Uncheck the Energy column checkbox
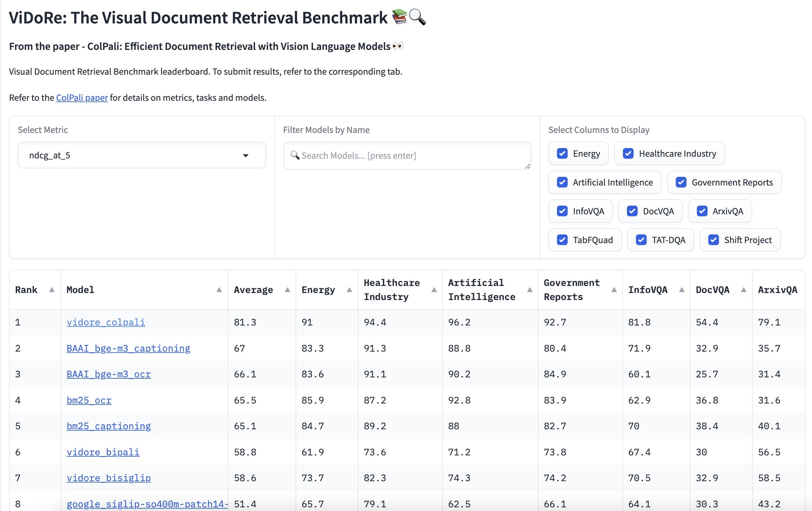This screenshot has width=812, height=511. pos(562,153)
